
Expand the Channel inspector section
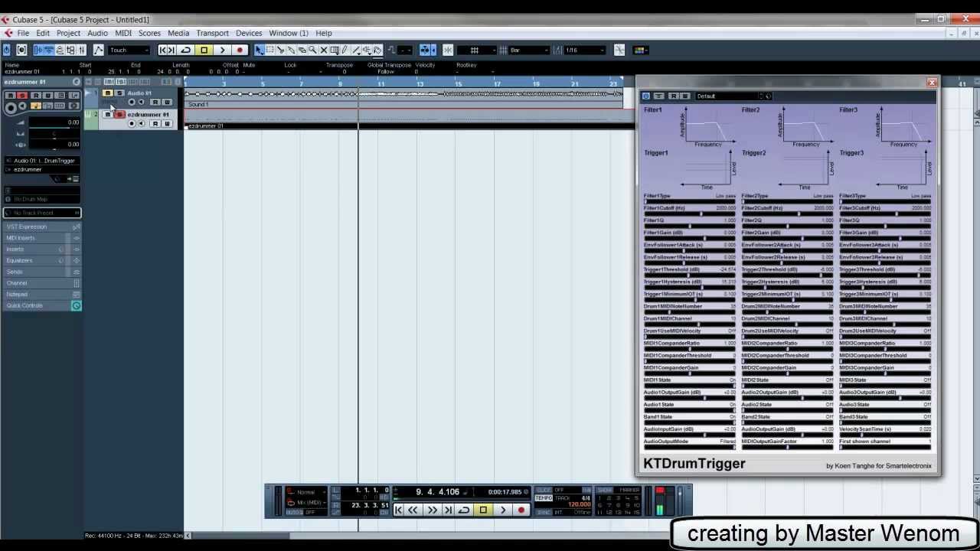click(x=42, y=283)
